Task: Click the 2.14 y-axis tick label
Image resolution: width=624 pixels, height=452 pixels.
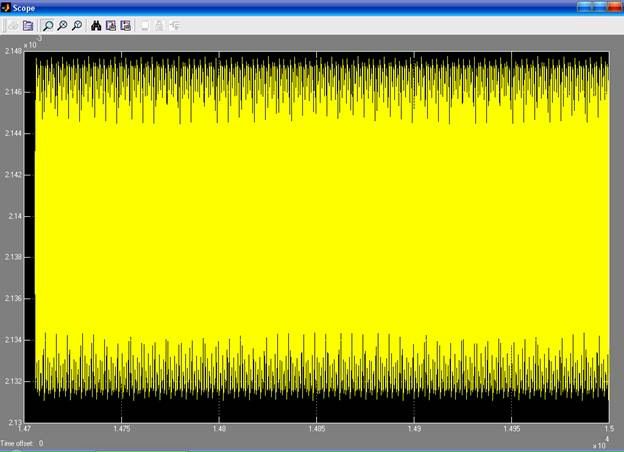Action: (12, 216)
